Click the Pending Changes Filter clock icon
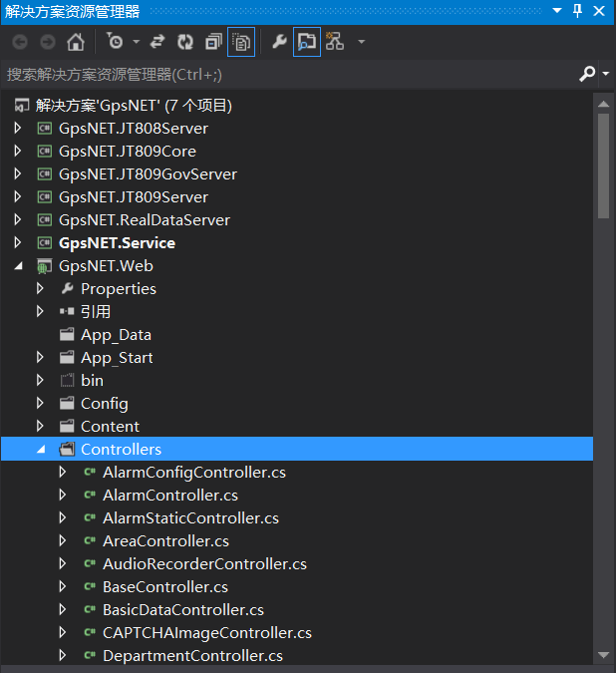This screenshot has width=616, height=673. pos(115,41)
